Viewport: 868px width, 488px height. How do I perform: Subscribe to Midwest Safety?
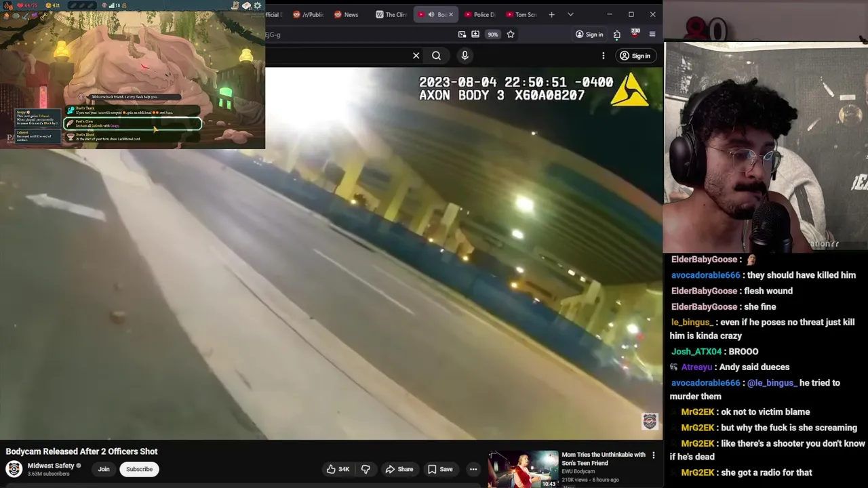click(x=139, y=469)
